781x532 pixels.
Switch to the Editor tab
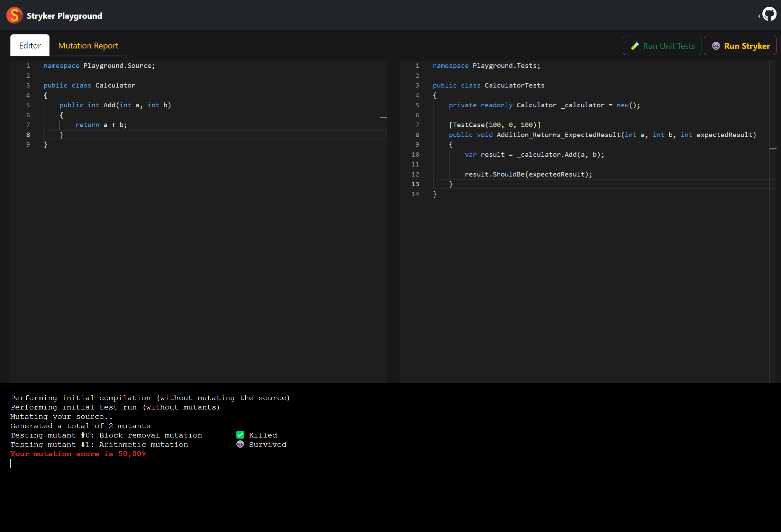tap(30, 45)
